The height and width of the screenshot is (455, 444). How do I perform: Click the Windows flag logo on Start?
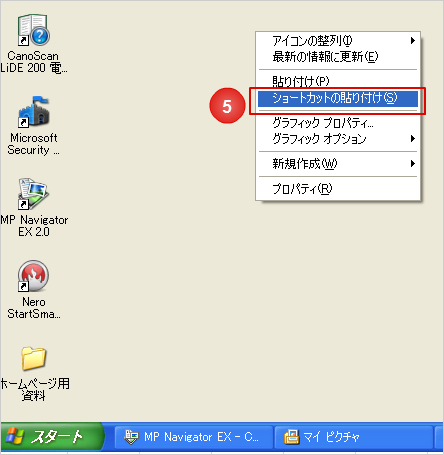coord(15,436)
